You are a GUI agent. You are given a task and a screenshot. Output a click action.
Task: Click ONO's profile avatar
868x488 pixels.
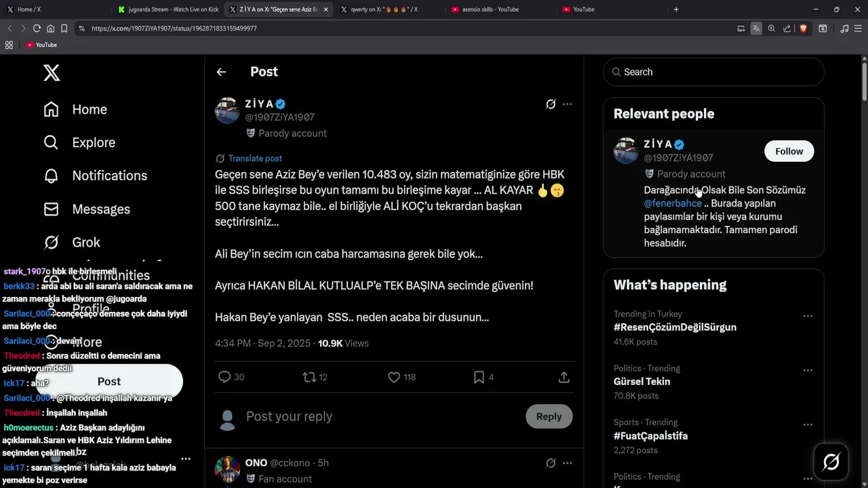(x=227, y=469)
